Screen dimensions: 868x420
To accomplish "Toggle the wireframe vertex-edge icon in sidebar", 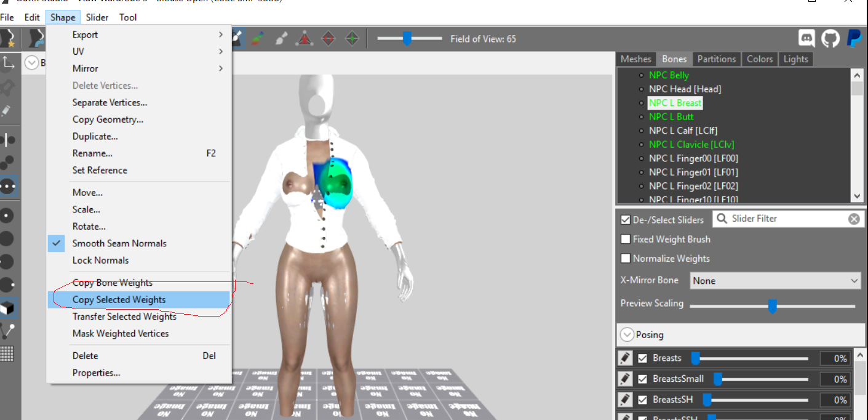I will tap(8, 331).
